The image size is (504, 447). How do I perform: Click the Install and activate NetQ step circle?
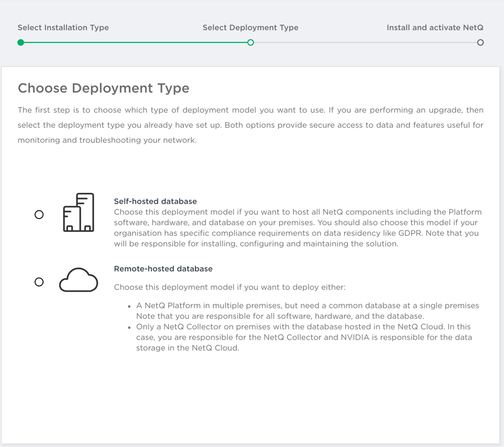[x=480, y=42]
